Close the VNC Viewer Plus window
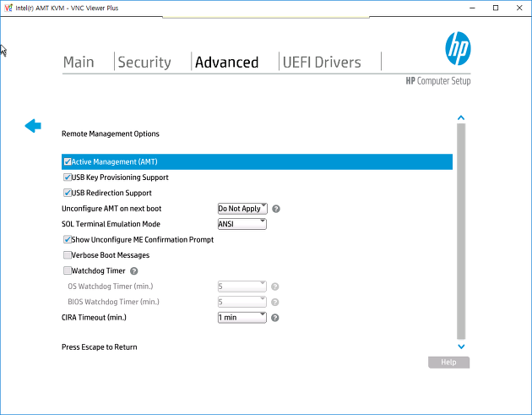The width and height of the screenshot is (532, 415). (519, 8)
